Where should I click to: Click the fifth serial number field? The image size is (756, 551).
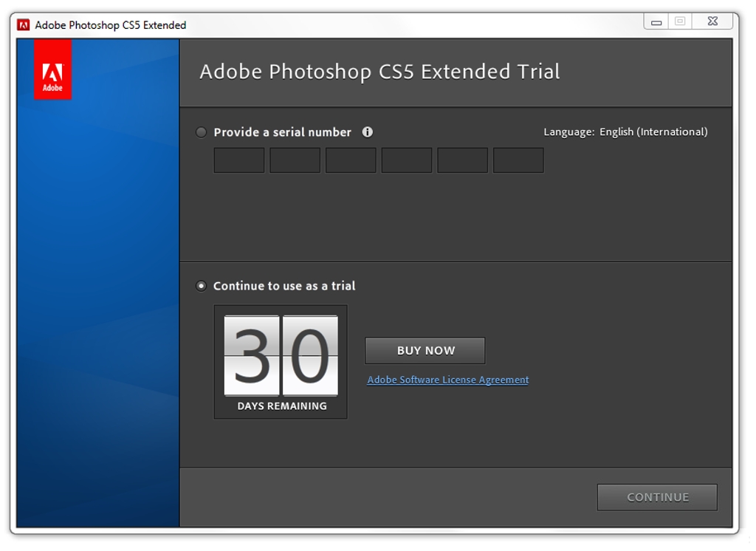coord(462,160)
